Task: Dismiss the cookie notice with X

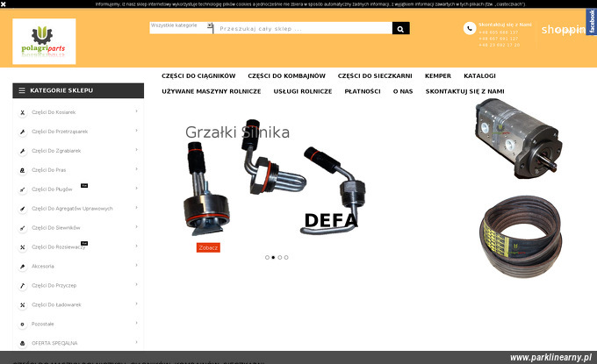Action: pos(4,4)
